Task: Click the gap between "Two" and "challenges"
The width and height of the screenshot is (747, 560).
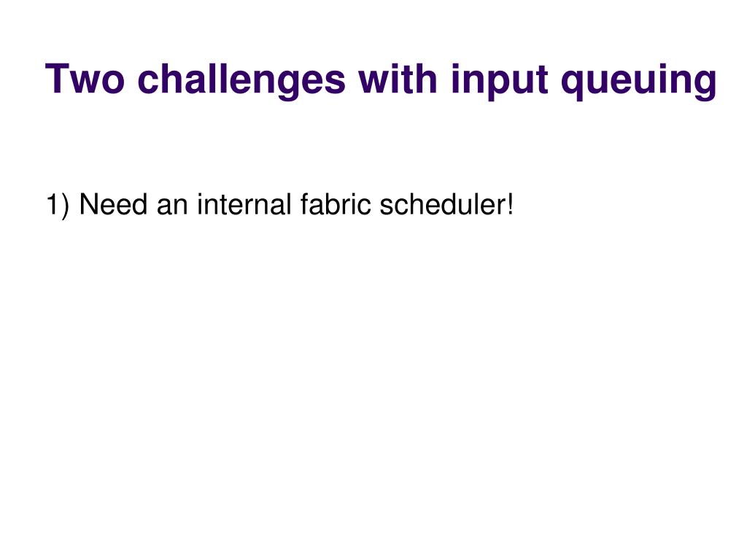Action: [x=131, y=79]
